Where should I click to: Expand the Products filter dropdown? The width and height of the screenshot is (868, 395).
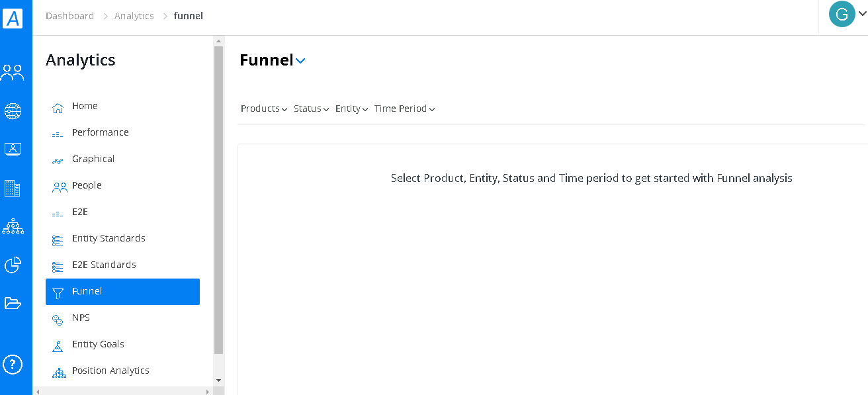(x=264, y=109)
